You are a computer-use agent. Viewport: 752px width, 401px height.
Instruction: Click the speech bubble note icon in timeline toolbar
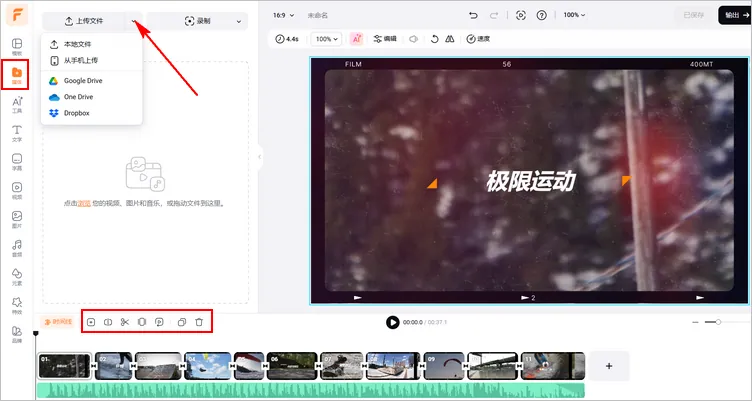[159, 322]
